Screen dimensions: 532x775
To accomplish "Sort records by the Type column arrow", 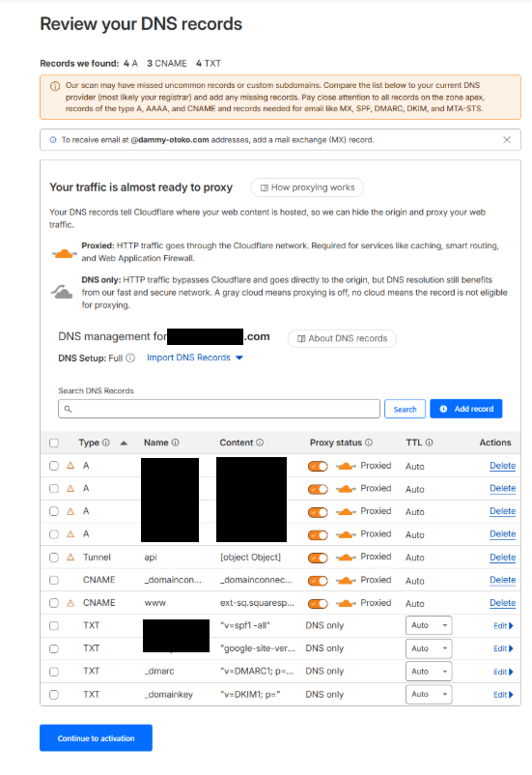I will (124, 443).
